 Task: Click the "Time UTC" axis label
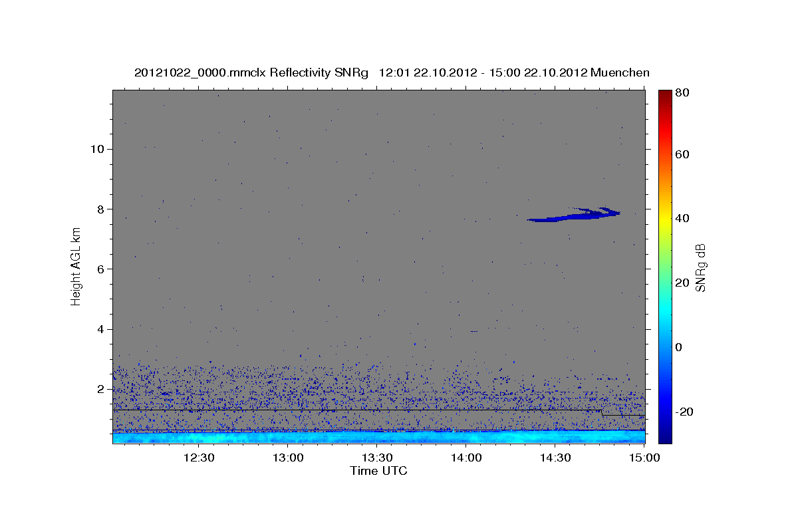378,471
